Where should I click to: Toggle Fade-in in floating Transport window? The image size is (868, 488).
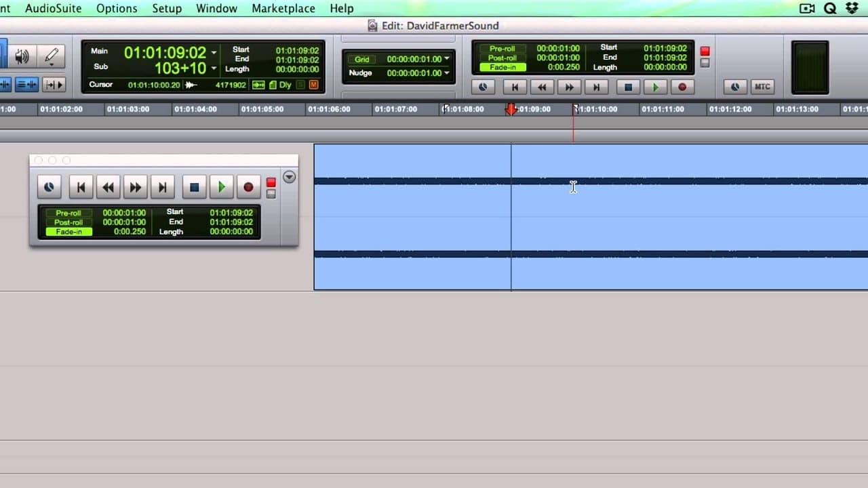point(68,232)
